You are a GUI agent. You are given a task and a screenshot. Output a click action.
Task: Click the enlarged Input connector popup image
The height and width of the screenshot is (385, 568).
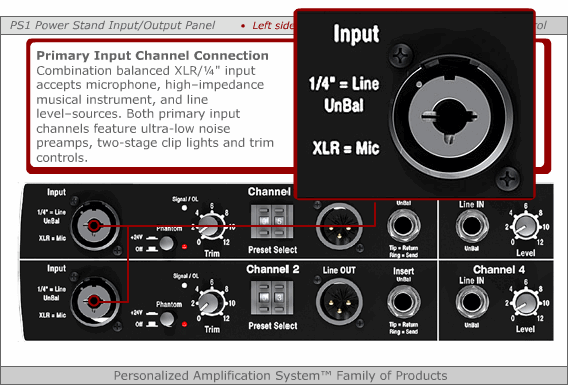[414, 104]
